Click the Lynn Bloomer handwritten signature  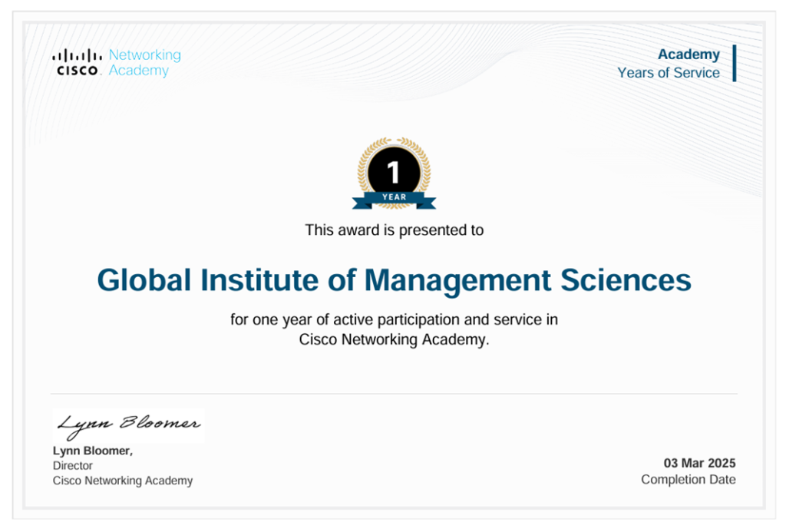(x=128, y=426)
